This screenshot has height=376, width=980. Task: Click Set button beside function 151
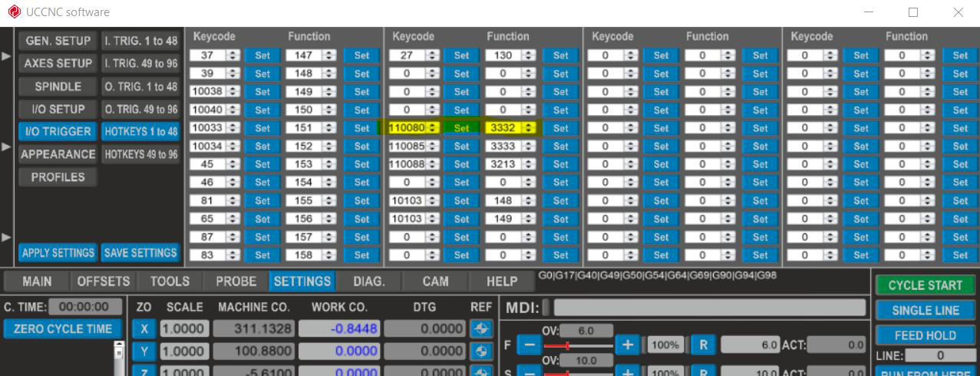coord(361,128)
